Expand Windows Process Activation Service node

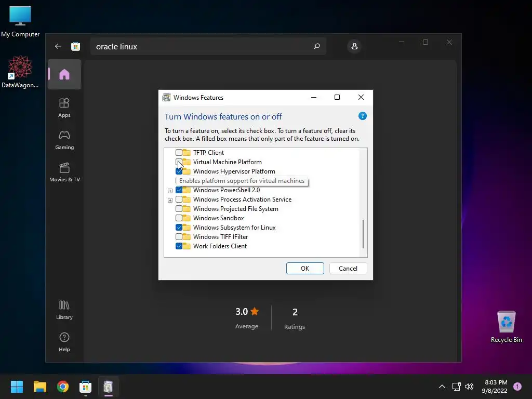pyautogui.click(x=170, y=200)
